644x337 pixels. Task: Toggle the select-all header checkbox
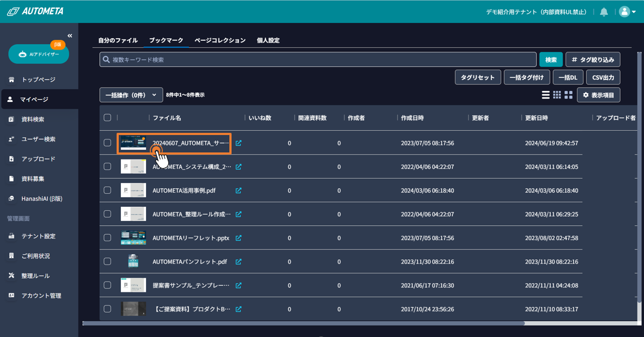(108, 118)
